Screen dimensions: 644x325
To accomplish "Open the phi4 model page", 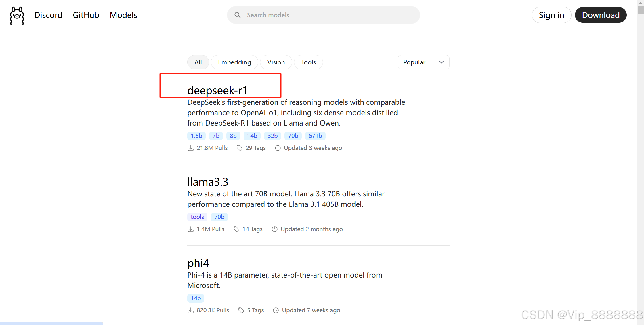I will click(198, 263).
